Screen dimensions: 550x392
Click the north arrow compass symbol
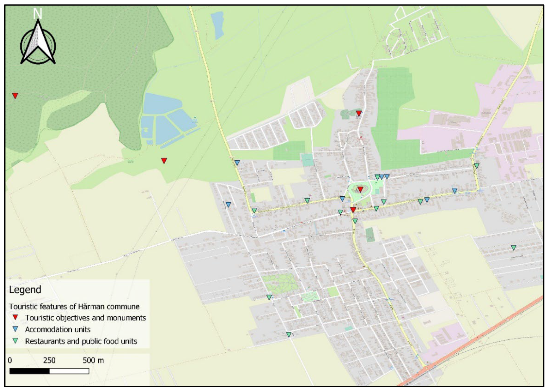pyautogui.click(x=38, y=42)
